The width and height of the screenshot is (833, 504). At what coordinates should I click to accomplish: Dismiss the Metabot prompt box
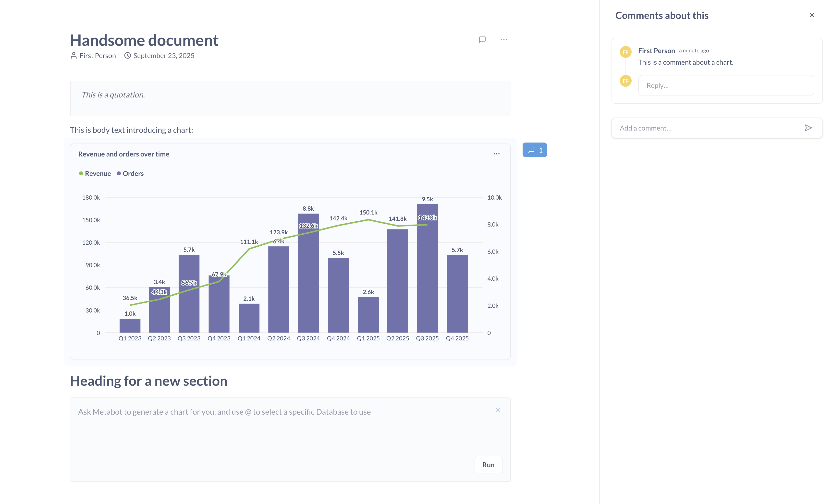(x=498, y=410)
